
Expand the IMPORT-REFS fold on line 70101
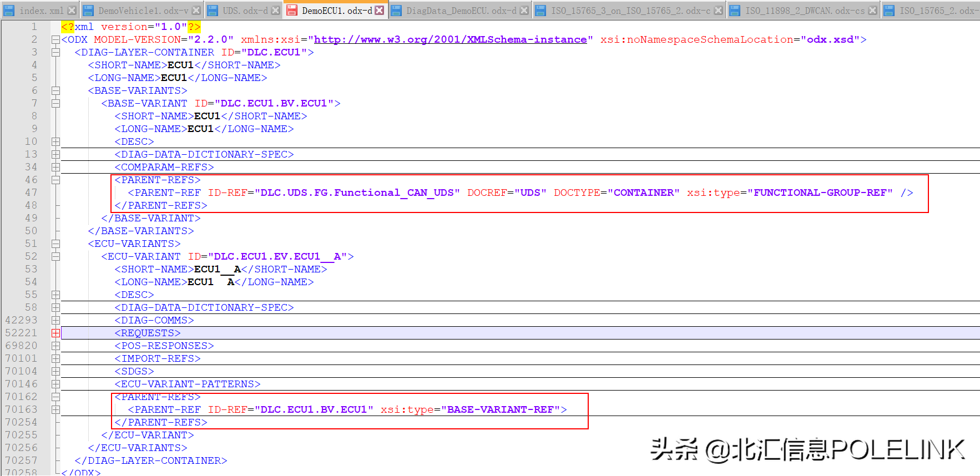click(x=55, y=358)
